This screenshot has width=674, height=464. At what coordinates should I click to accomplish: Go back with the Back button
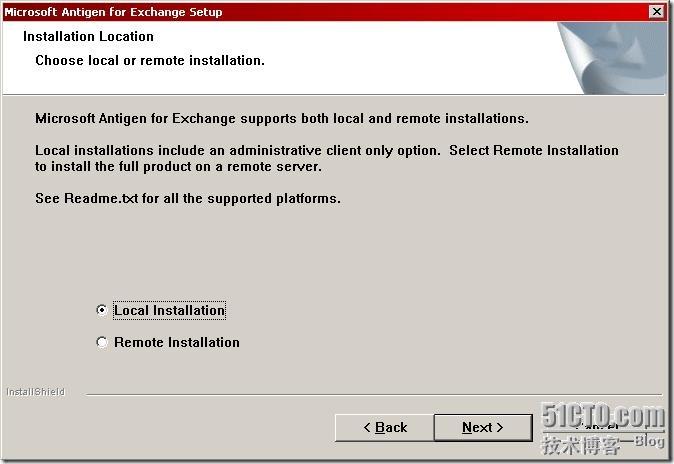[385, 427]
